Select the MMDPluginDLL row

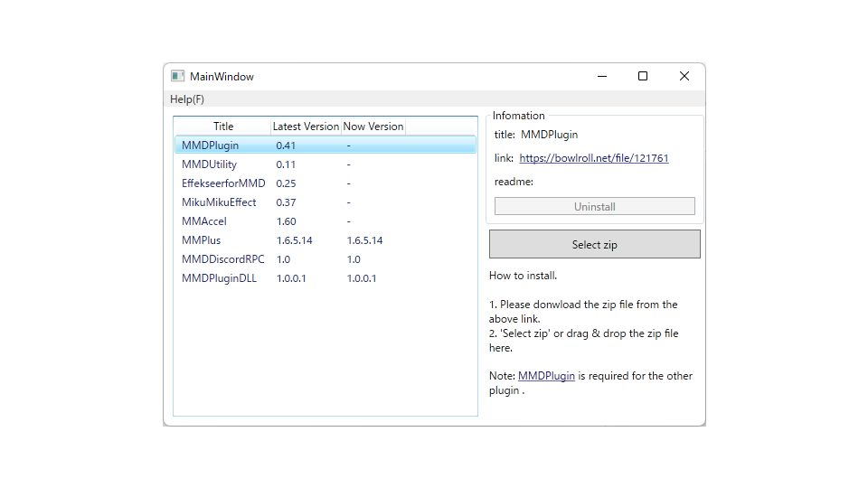(x=325, y=278)
